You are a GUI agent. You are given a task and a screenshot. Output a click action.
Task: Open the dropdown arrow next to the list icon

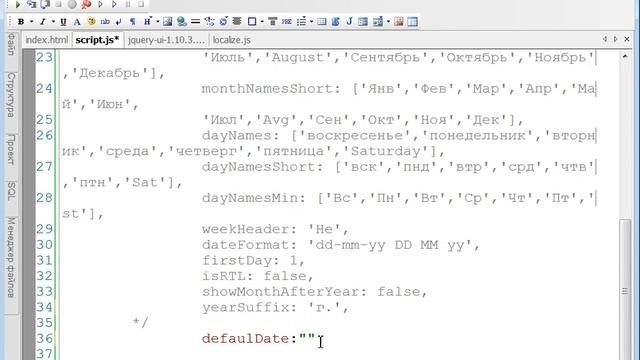[311, 22]
